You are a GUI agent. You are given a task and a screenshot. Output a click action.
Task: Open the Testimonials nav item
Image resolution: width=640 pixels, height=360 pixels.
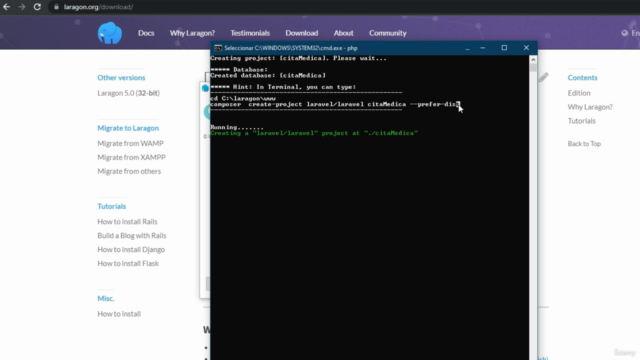[250, 33]
